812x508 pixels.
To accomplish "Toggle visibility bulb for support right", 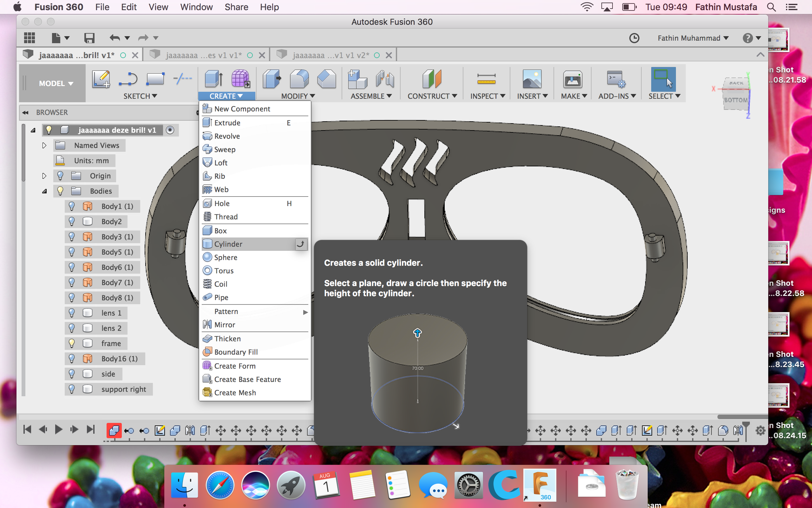I will tap(71, 389).
